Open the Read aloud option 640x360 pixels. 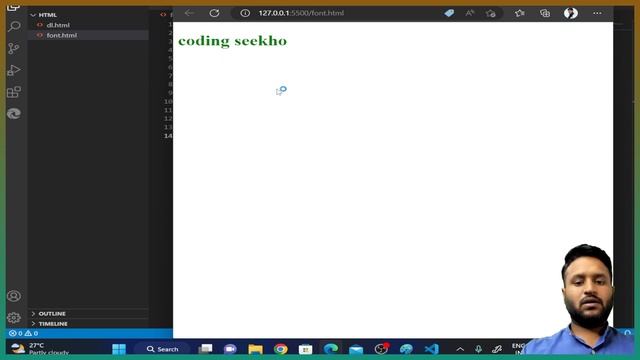point(470,13)
